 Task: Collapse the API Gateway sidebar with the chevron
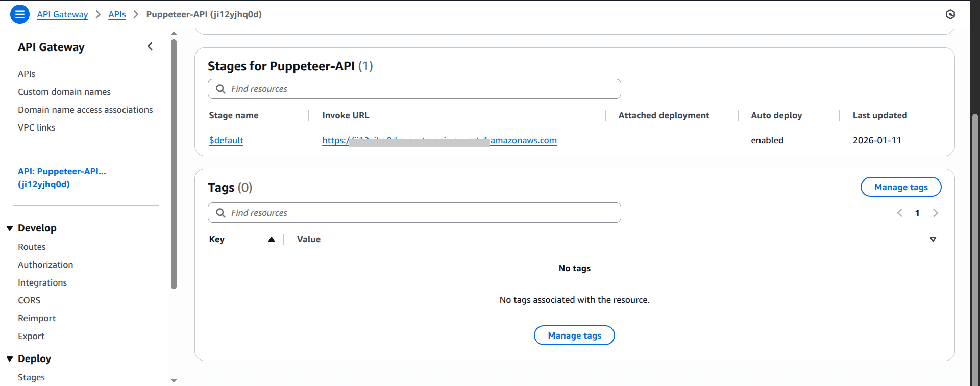click(150, 46)
